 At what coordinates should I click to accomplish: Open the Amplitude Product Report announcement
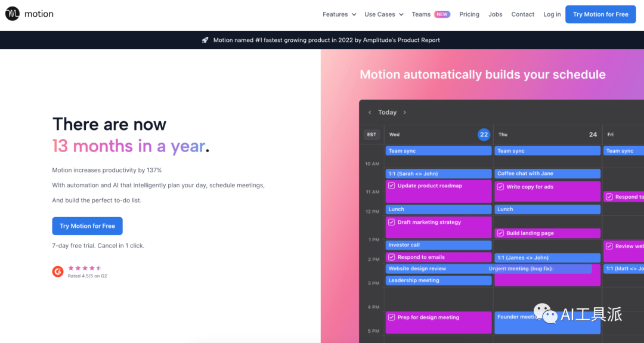pos(326,40)
